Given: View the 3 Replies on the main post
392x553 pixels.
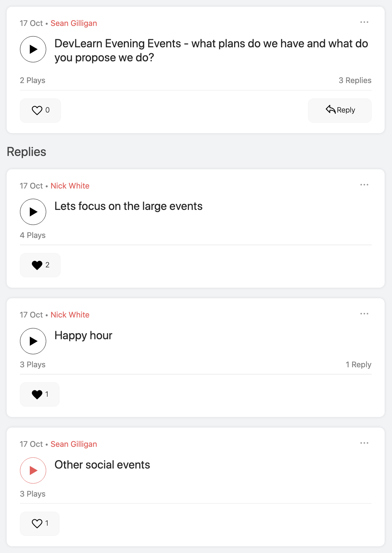Looking at the screenshot, I should pyautogui.click(x=355, y=80).
